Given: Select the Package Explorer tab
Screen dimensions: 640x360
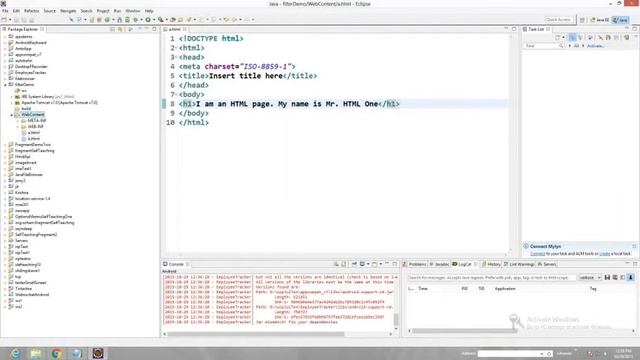Looking at the screenshot, I should click(22, 29).
